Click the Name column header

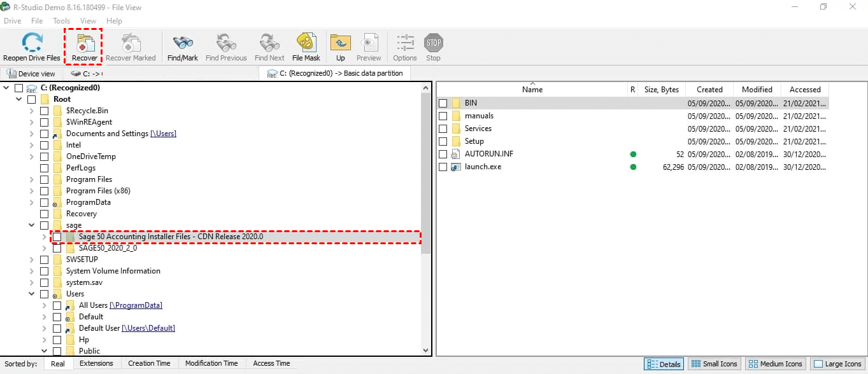coord(532,90)
